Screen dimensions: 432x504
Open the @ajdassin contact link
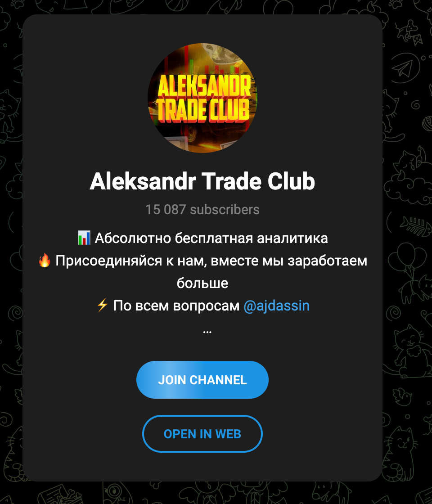277,306
